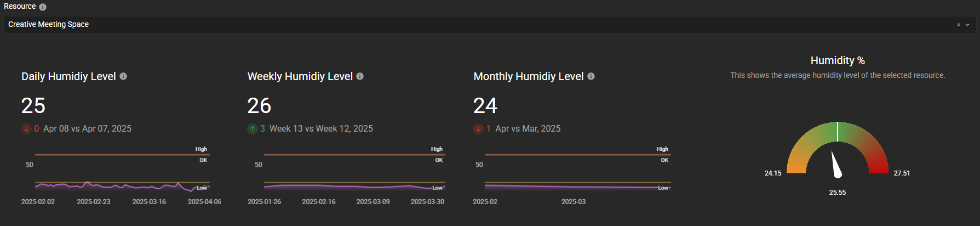The image size is (980, 226).
Task: Click the Humidity % gauge needle
Action: click(835, 165)
